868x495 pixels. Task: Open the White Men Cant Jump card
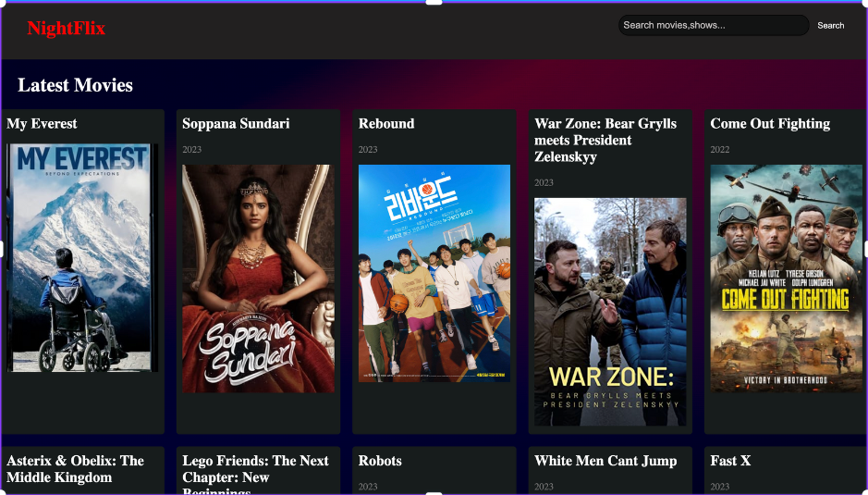click(605, 461)
